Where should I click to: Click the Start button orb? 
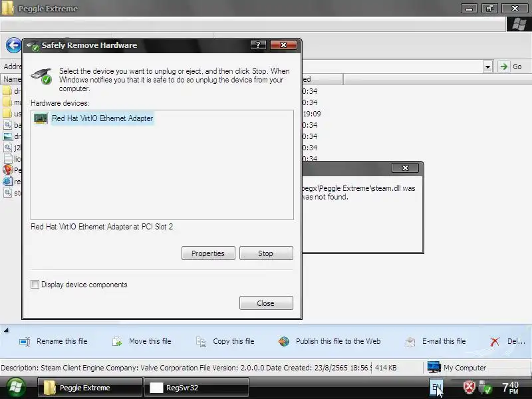pos(15,387)
